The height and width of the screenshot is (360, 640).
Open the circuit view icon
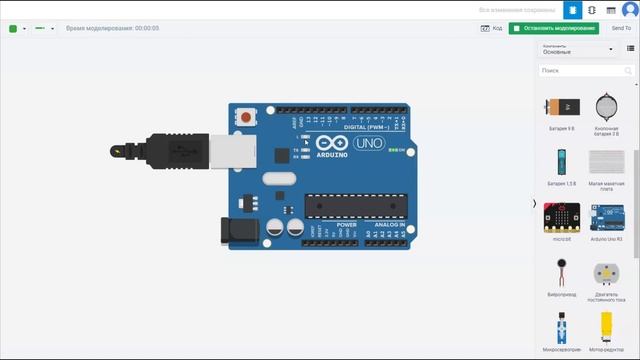[x=572, y=10]
